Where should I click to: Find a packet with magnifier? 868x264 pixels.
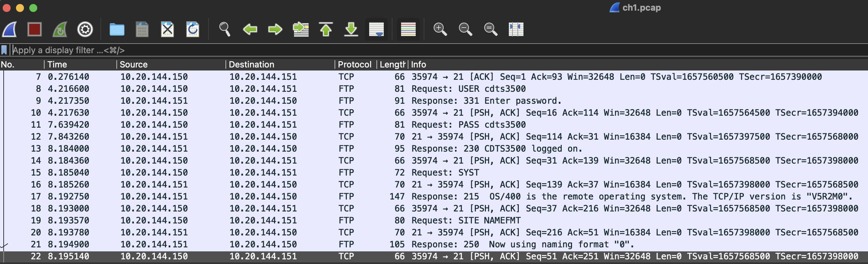point(225,29)
